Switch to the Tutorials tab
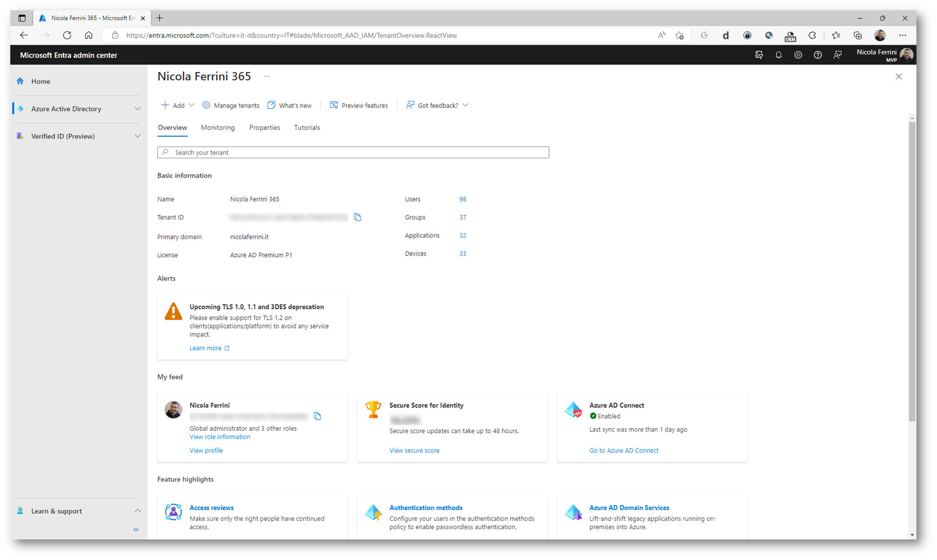 307,127
